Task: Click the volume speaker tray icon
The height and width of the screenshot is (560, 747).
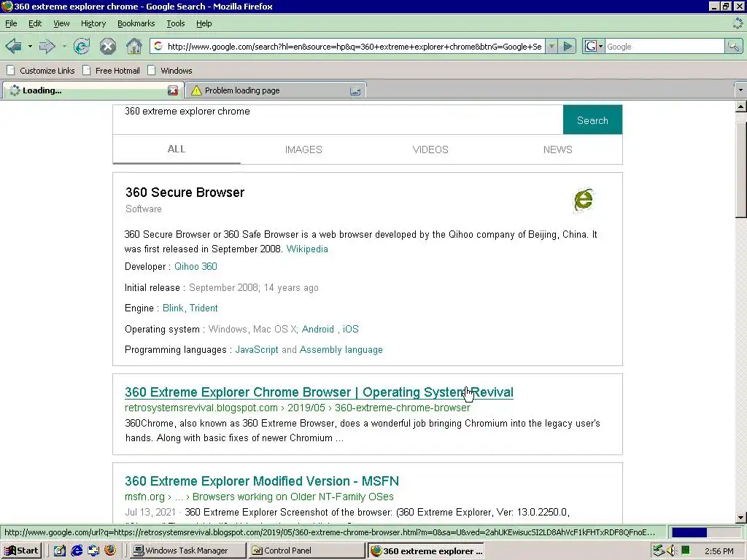Action: [x=672, y=551]
